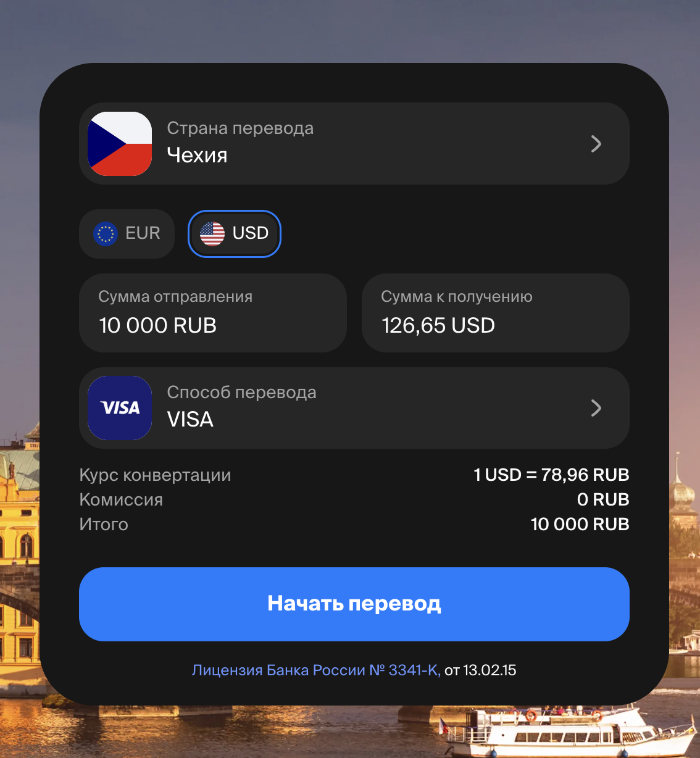
Task: Expand the transfer country chevron arrow
Action: [596, 144]
